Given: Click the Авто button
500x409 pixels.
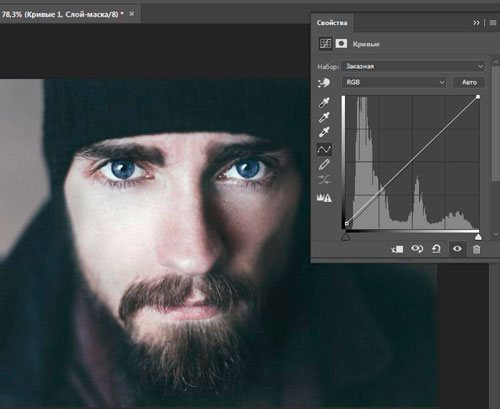Looking at the screenshot, I should [x=469, y=82].
